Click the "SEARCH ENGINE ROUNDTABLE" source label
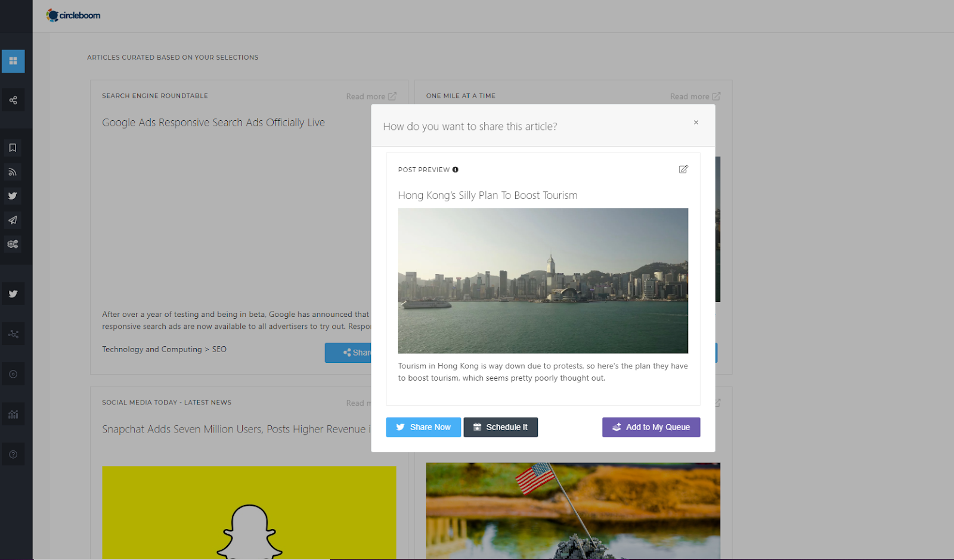 pos(155,96)
